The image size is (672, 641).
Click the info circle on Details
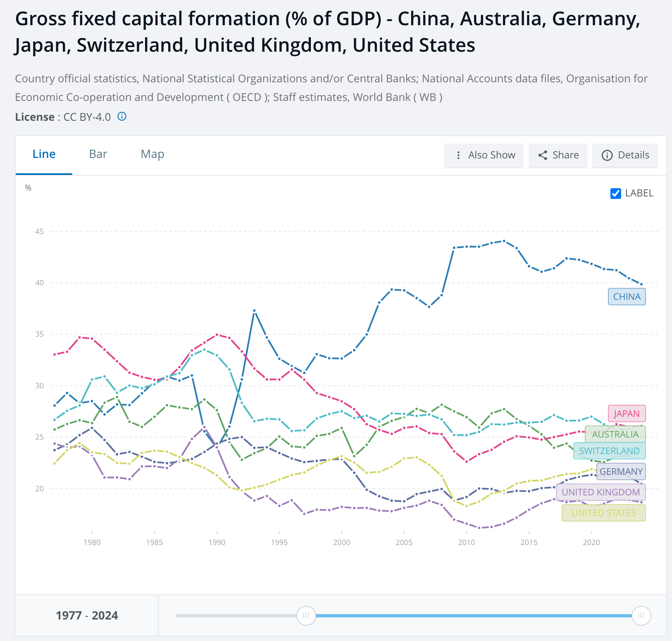[x=607, y=155]
